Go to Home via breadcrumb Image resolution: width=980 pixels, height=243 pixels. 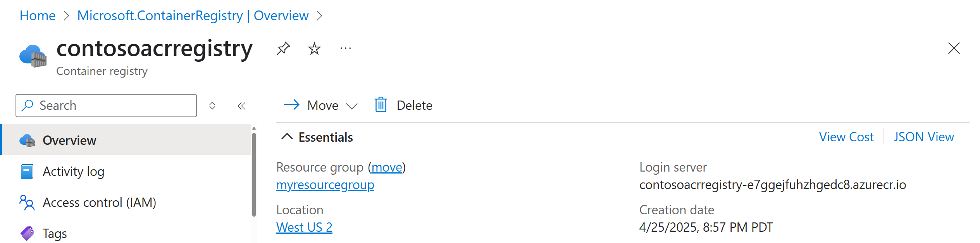tap(37, 16)
